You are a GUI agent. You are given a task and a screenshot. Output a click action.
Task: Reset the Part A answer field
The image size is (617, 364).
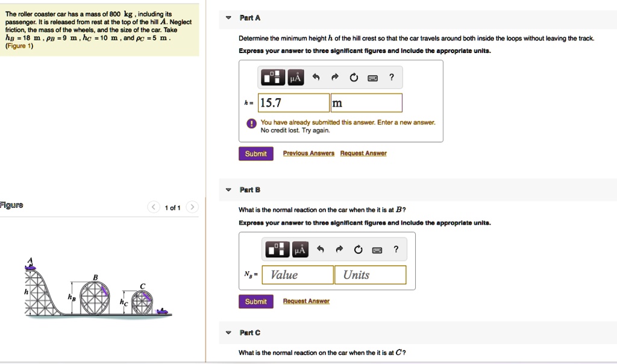coord(354,77)
